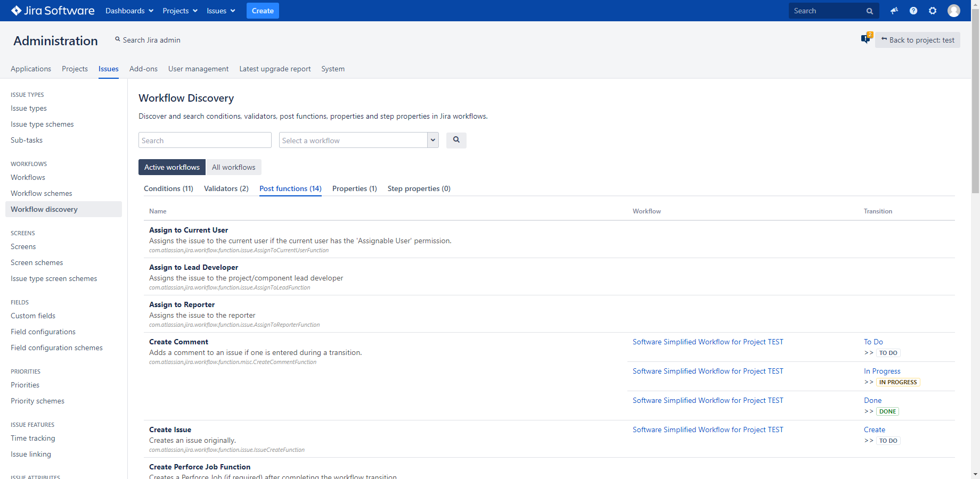980x479 pixels.
Task: Open workflow link in Create Issue row
Action: click(x=708, y=430)
